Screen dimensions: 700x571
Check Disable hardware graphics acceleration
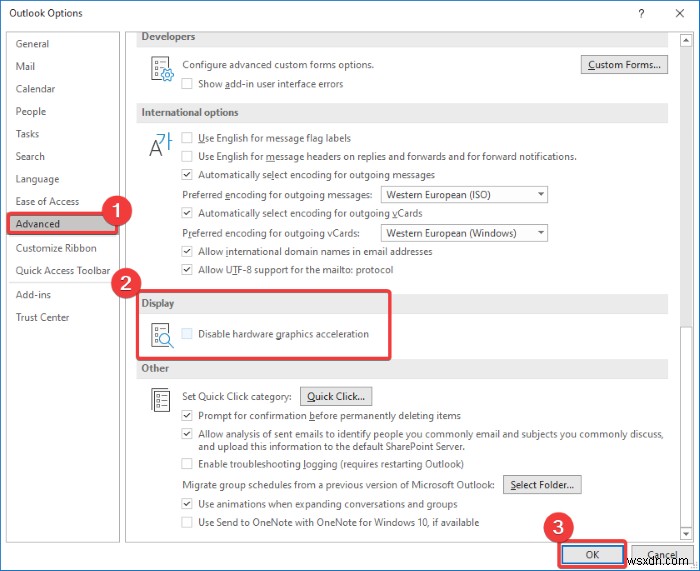[187, 333]
